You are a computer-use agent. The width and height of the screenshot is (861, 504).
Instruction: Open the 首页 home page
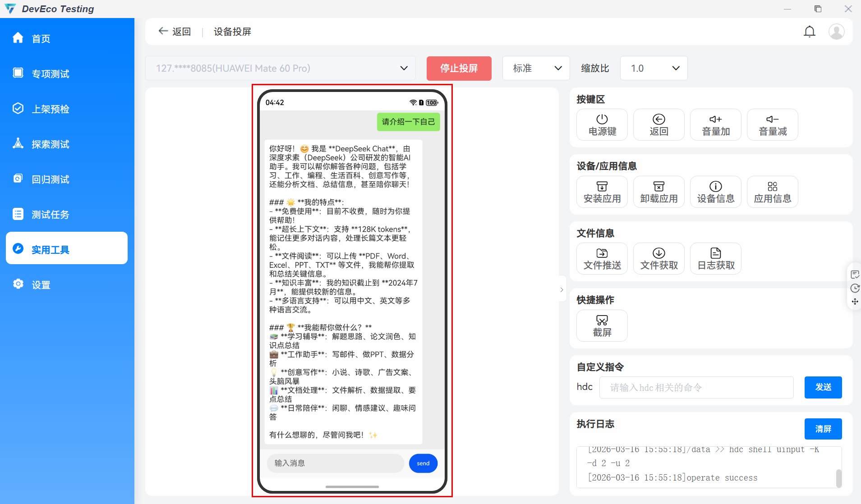[x=67, y=38]
